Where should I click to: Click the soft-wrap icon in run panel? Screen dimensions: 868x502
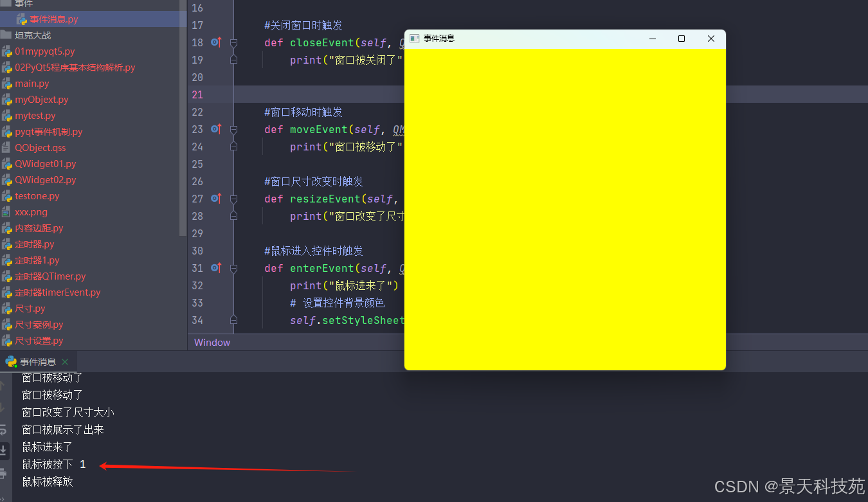click(x=4, y=429)
